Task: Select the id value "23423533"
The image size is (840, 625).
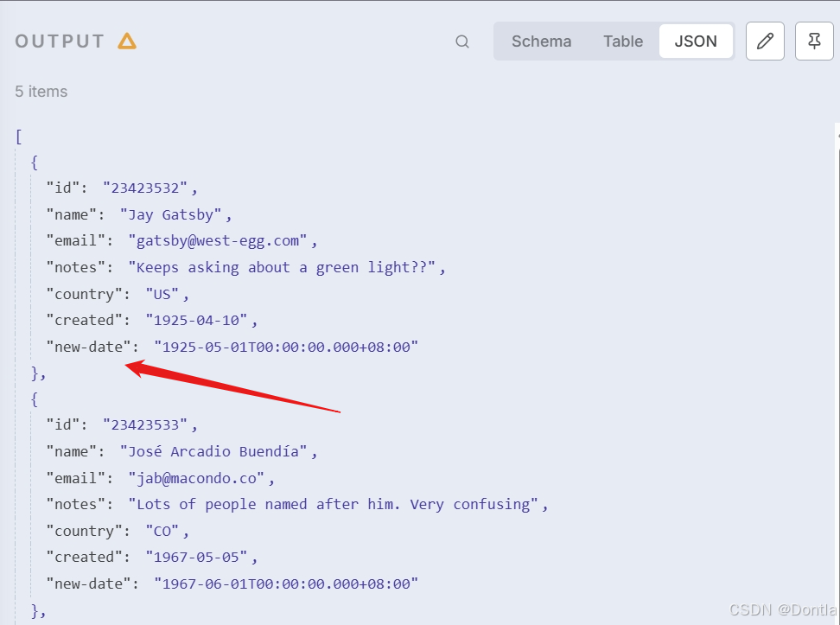Action: (x=145, y=425)
